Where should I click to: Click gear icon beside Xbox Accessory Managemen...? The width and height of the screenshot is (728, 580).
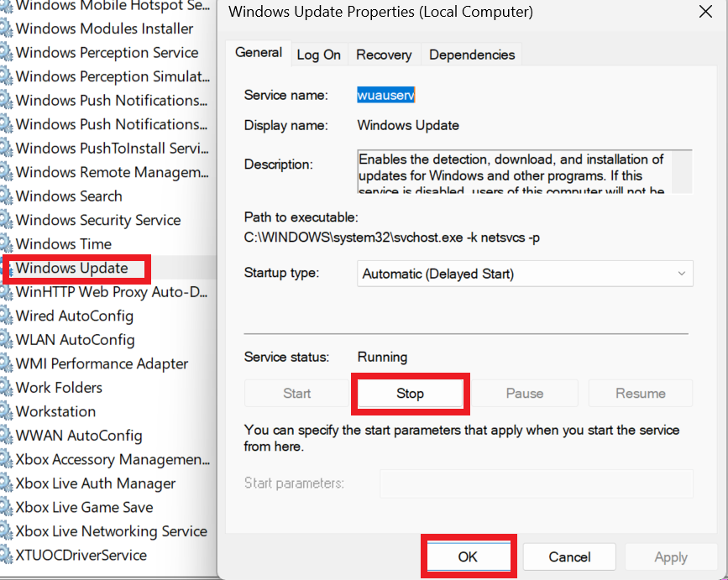[x=6, y=459]
